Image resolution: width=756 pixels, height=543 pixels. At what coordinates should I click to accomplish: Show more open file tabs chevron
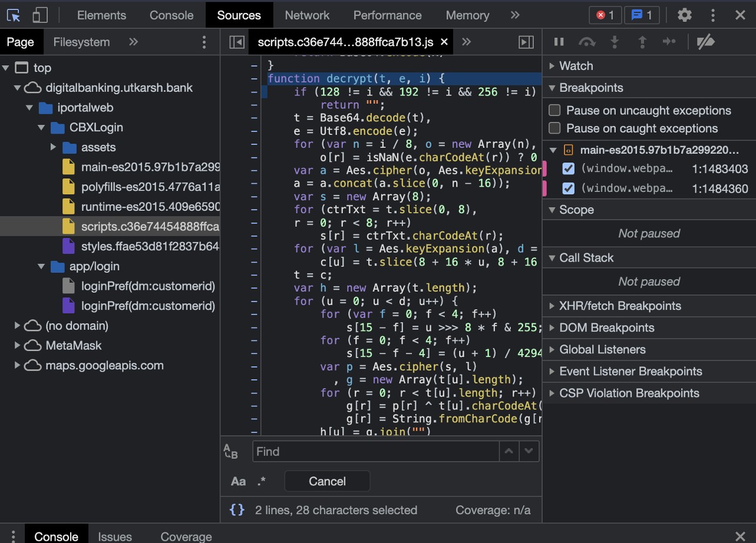coord(466,42)
